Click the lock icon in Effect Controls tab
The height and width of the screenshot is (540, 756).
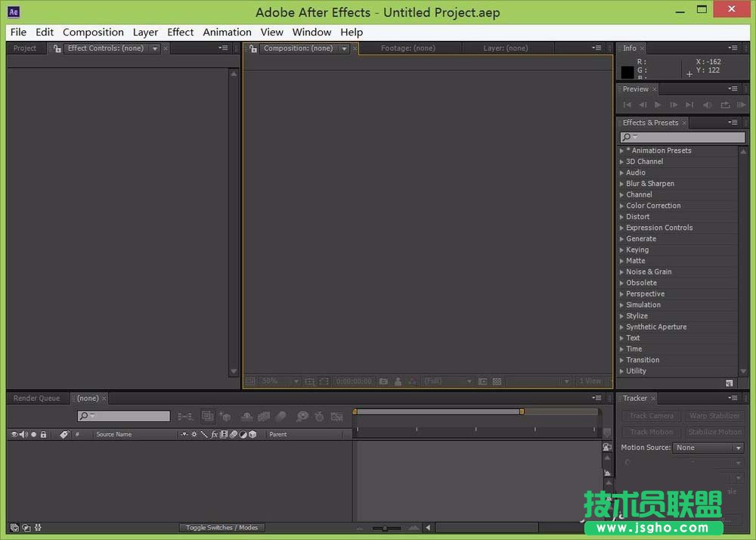pyautogui.click(x=57, y=48)
